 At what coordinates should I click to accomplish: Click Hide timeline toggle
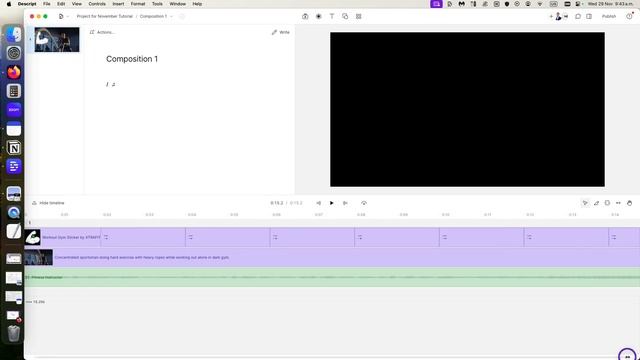tap(48, 203)
